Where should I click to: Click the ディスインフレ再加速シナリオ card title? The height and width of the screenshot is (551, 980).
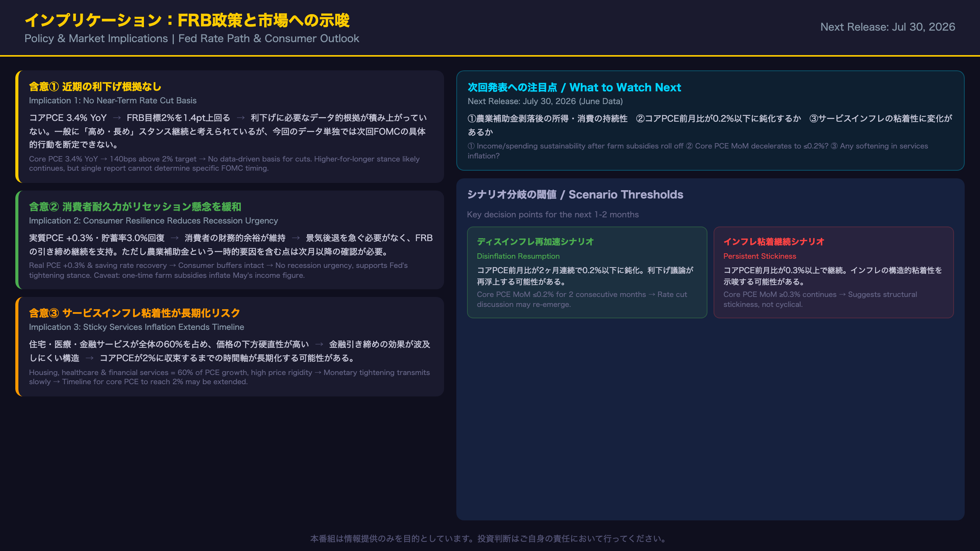coord(535,242)
